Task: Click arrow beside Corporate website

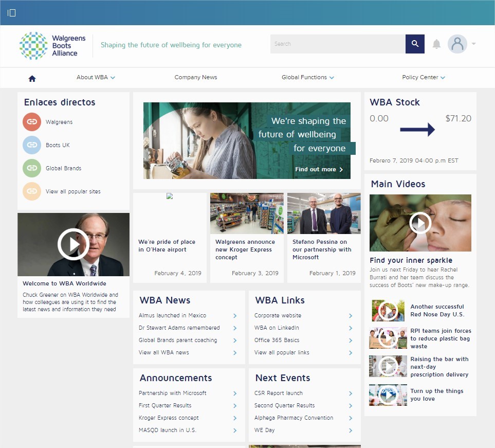Action: point(351,316)
